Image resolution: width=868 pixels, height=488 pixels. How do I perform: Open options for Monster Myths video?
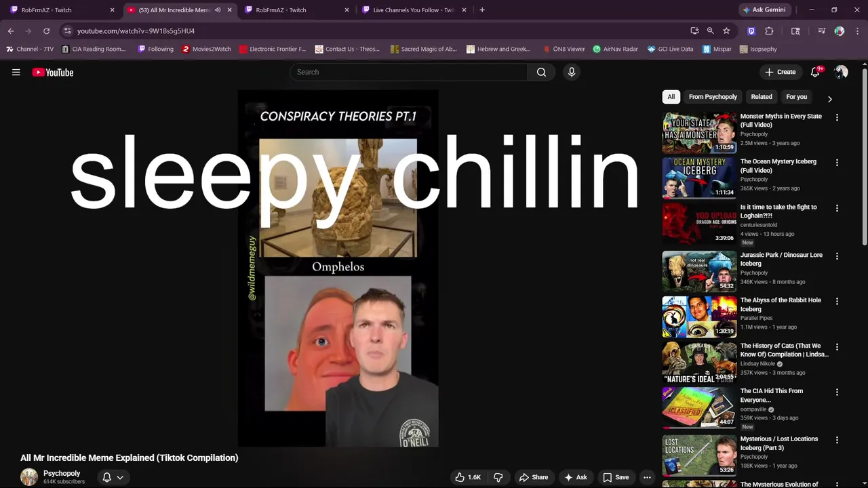coord(837,117)
